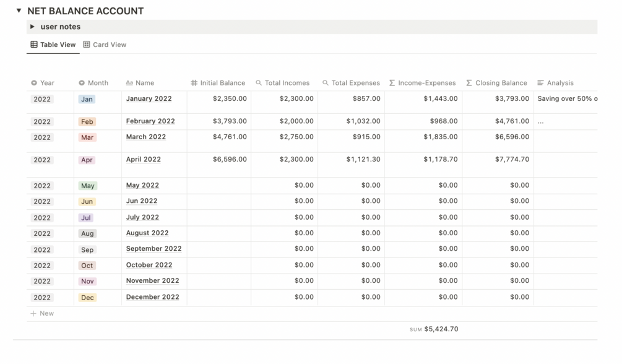Image resolution: width=622 pixels, height=364 pixels.
Task: Click the Analysis text-property icon
Action: pos(540,83)
